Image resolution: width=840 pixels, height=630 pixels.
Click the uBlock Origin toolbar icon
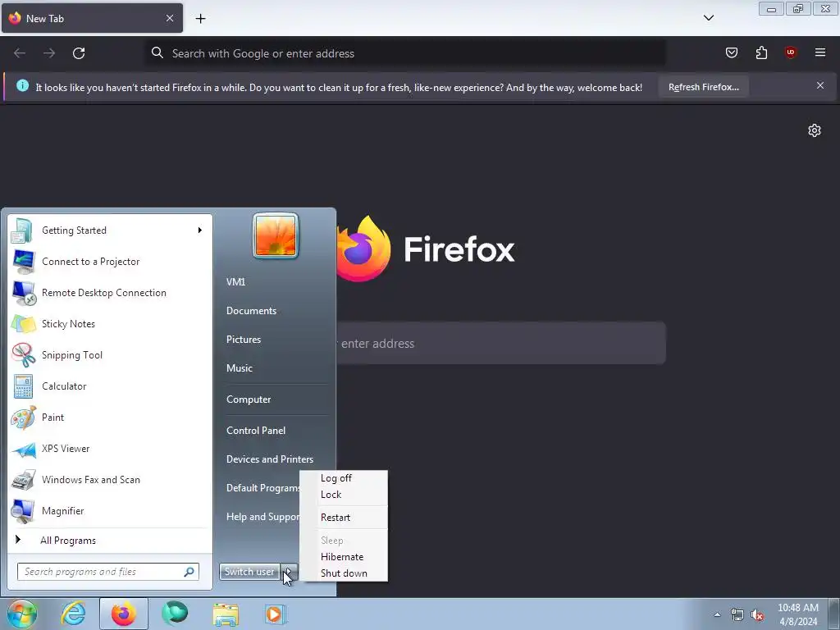[790, 52]
